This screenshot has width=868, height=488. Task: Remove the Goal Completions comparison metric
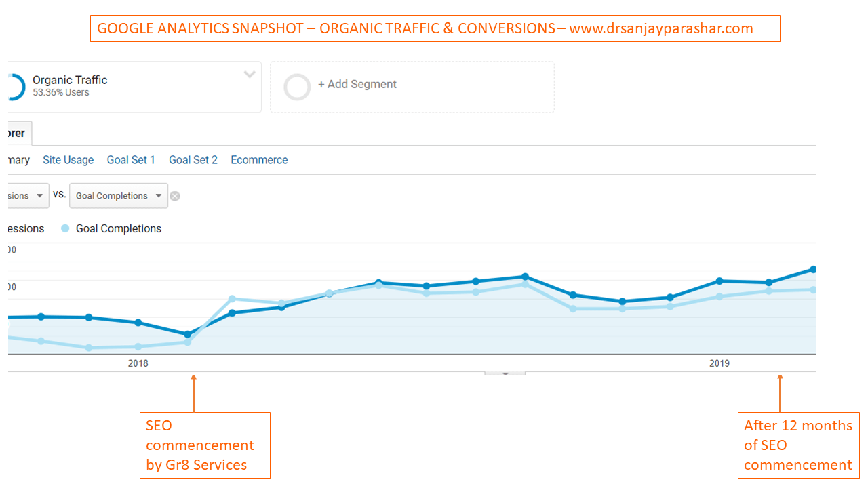(x=175, y=196)
